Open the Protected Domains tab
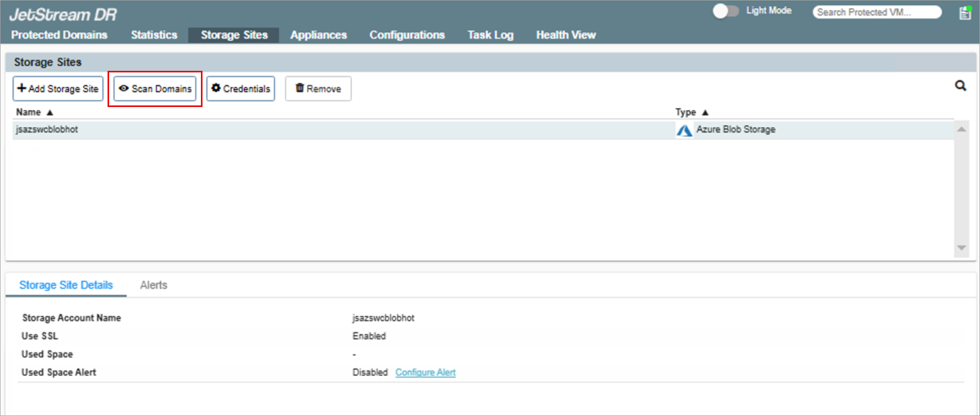Image resolution: width=980 pixels, height=416 pixels. point(59,35)
